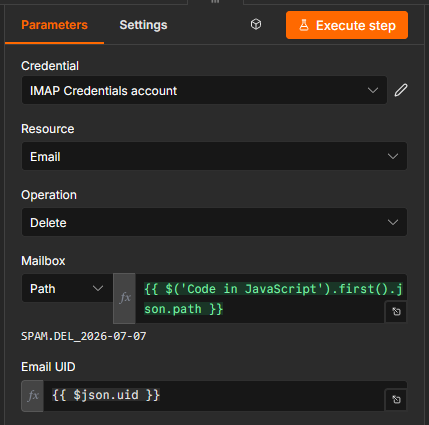Run the node with Execute step
Screen dimensions: 429x425
point(347,25)
